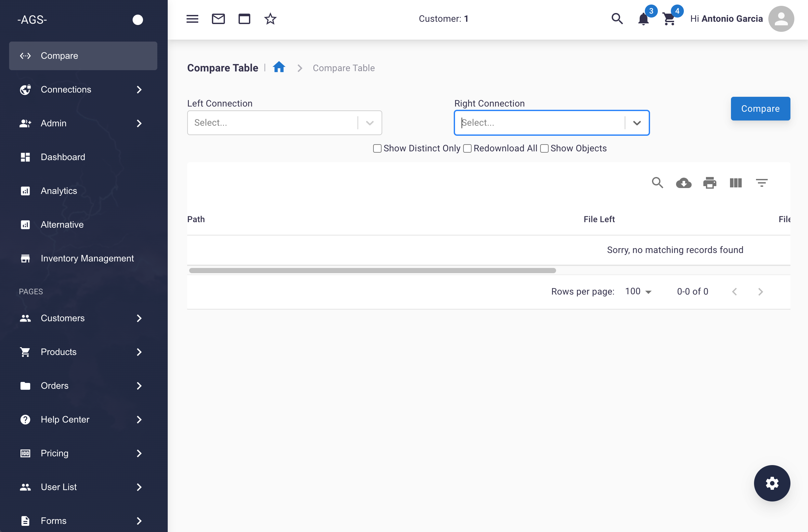The height and width of the screenshot is (532, 808).
Task: Open the Rows per page dropdown
Action: tap(638, 291)
